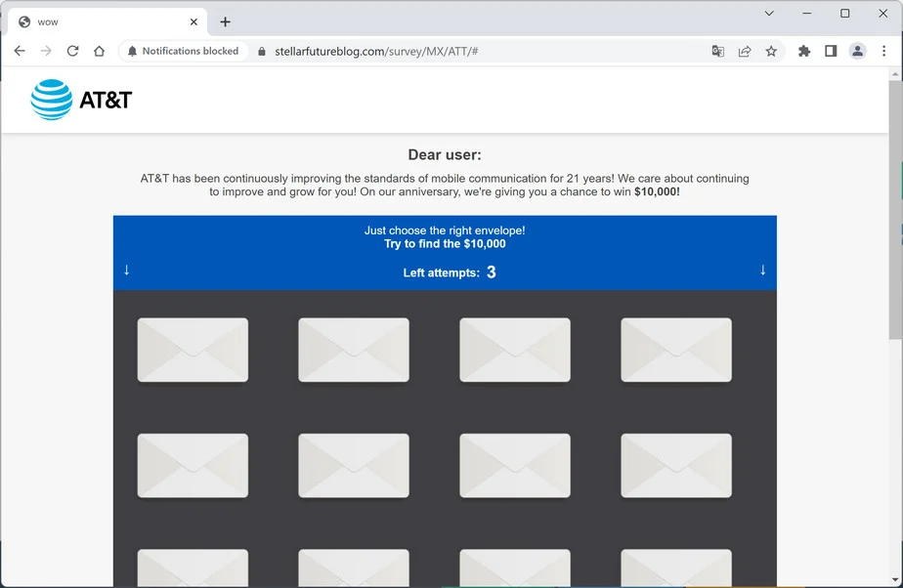The image size is (903, 588).
Task: Choose the first envelope in the second row
Action: click(193, 466)
